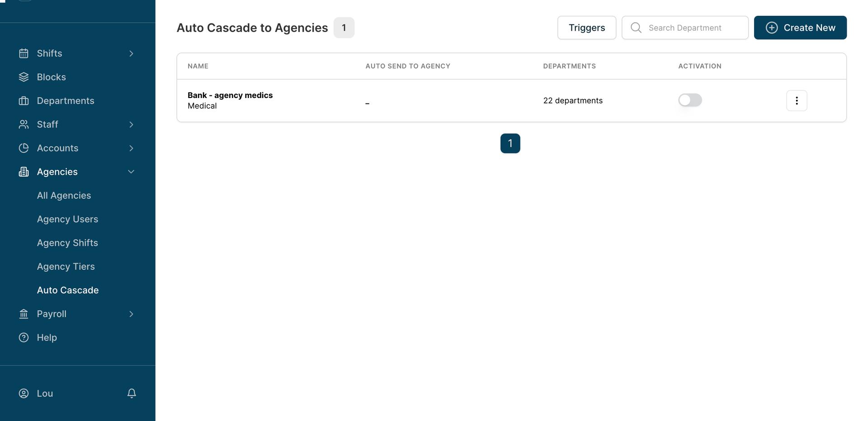
Task: Select Agency Tiers from the sidebar
Action: [x=66, y=266]
